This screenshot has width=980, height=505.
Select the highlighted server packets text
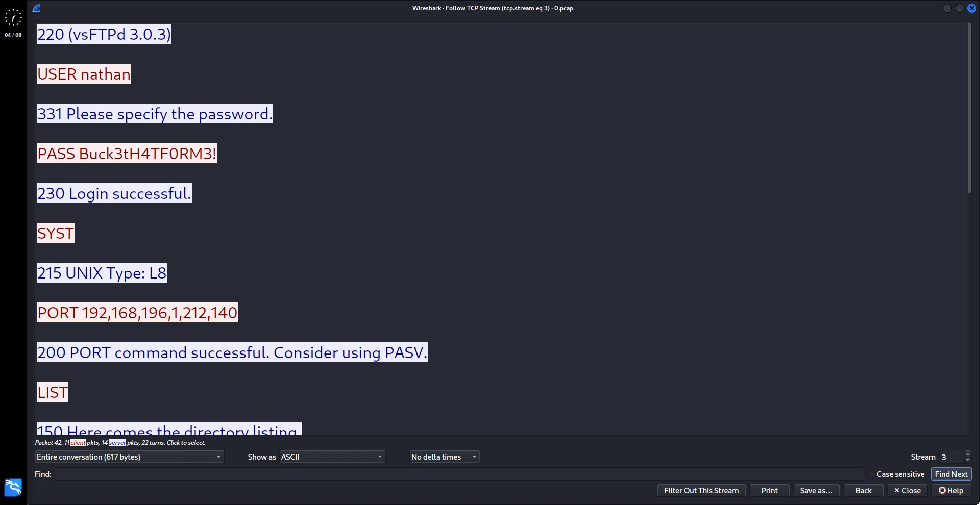(117, 443)
